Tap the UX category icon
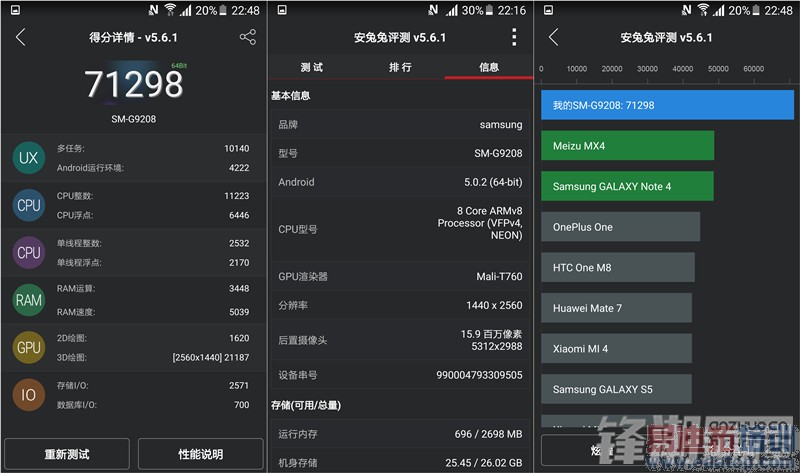800x473 pixels. (x=29, y=158)
